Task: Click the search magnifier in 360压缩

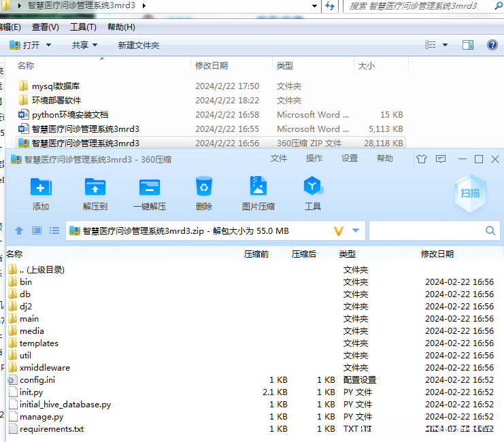Action: coord(490,231)
